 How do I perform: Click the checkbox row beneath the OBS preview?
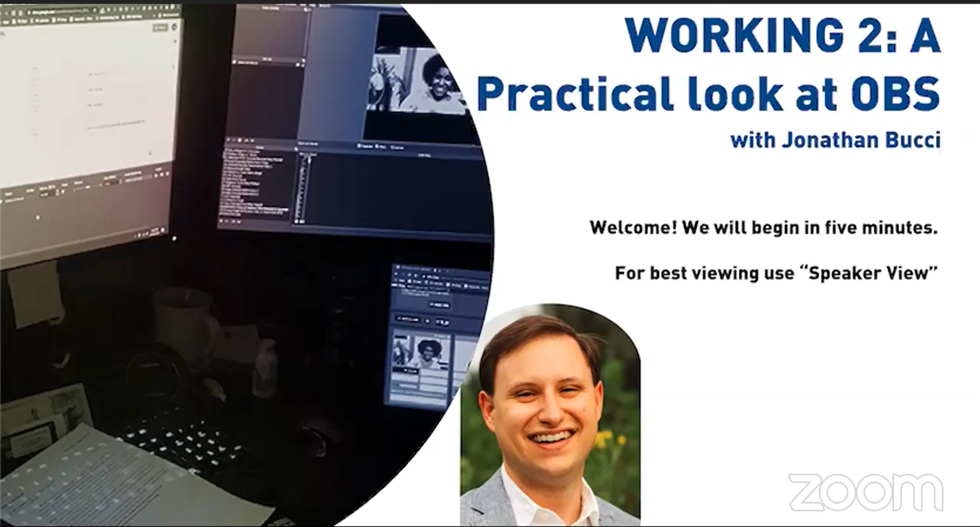(x=380, y=147)
